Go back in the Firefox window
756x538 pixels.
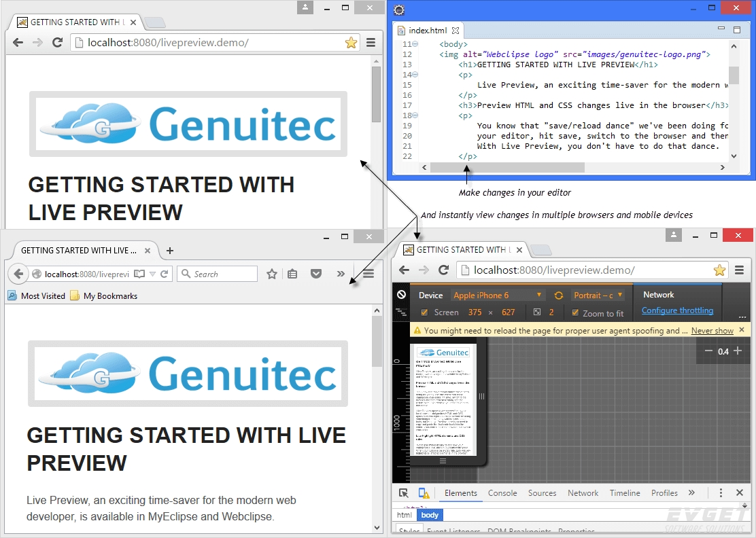coord(18,274)
